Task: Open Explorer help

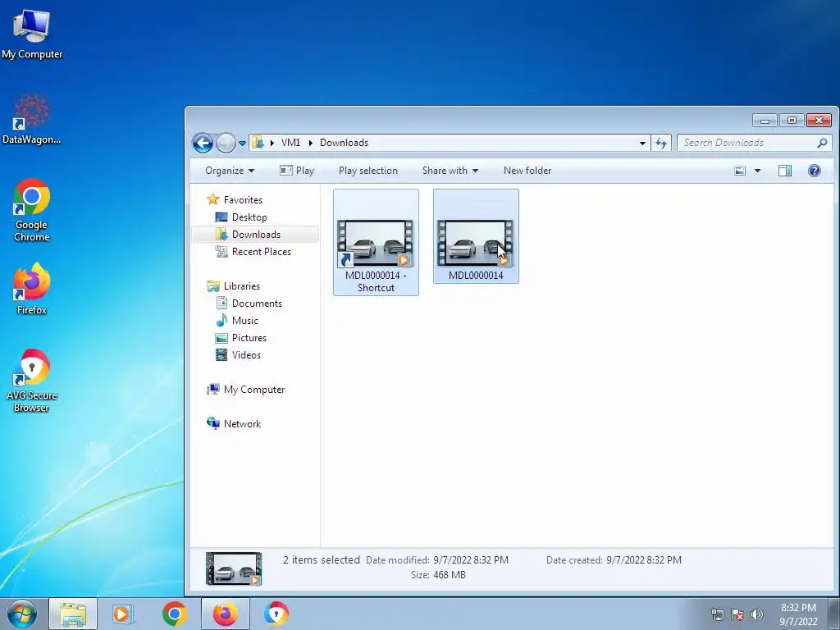Action: [815, 171]
